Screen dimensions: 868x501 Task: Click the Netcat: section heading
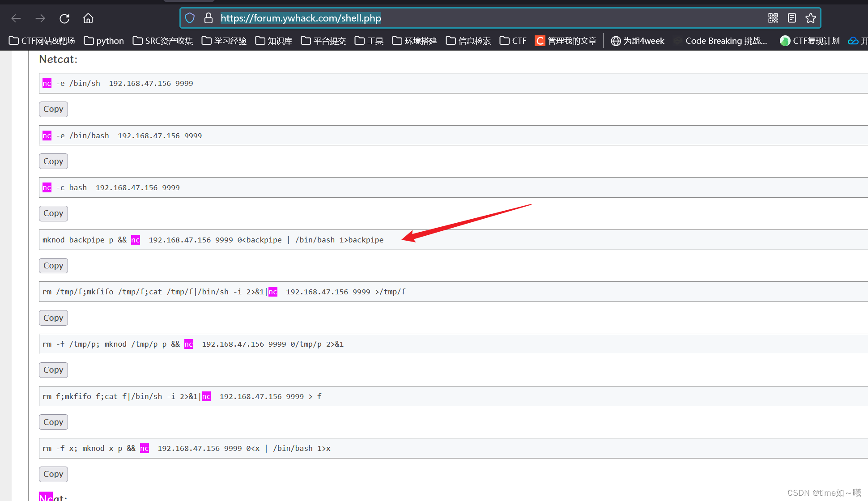pos(58,59)
